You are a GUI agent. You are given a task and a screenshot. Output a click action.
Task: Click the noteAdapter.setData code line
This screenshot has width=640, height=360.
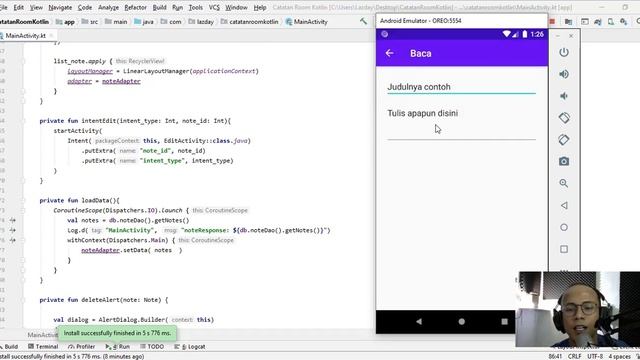tap(131, 250)
